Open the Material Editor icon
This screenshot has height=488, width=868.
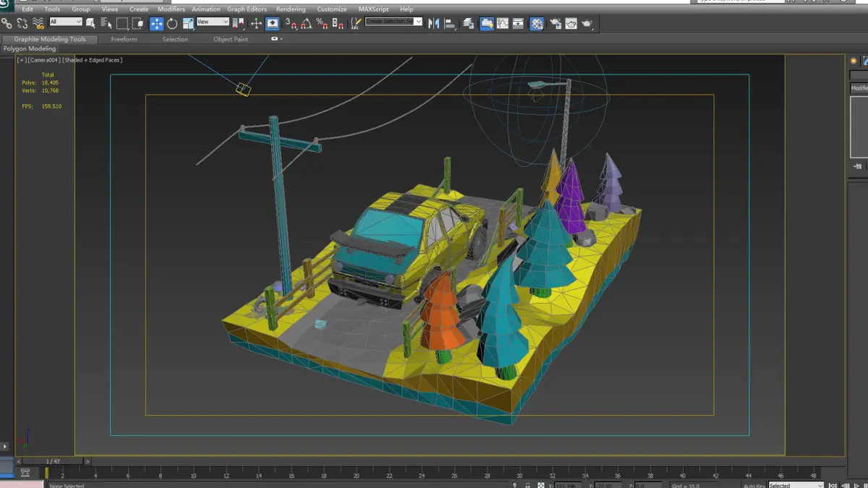click(536, 24)
